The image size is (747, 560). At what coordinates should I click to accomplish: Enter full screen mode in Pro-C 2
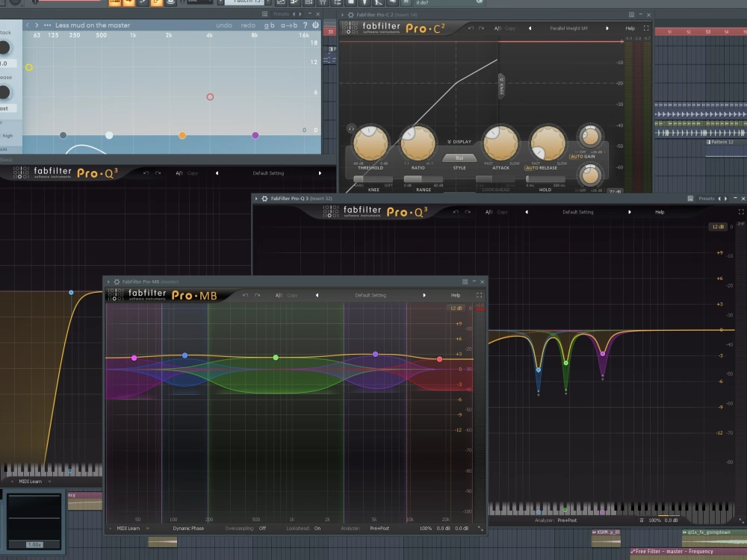[646, 28]
